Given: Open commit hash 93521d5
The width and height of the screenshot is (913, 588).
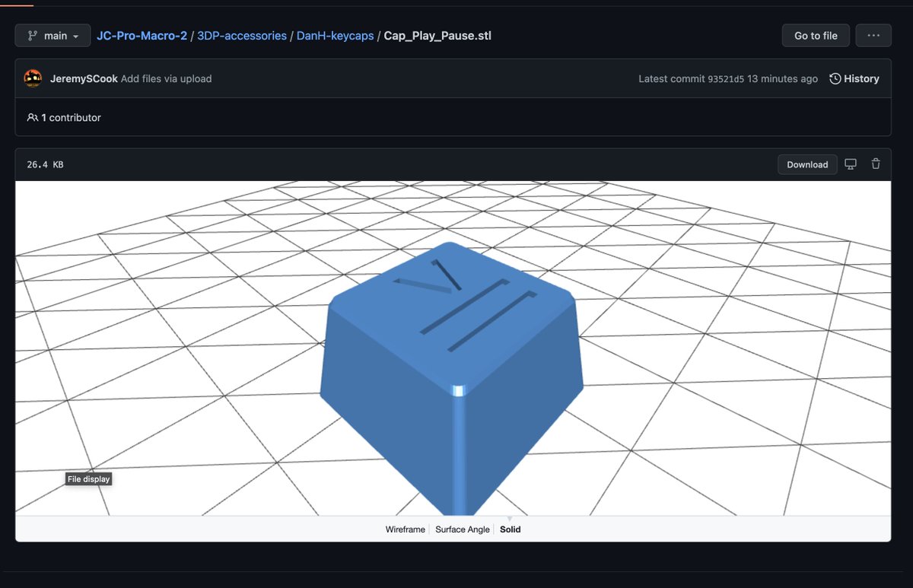Looking at the screenshot, I should pos(726,78).
